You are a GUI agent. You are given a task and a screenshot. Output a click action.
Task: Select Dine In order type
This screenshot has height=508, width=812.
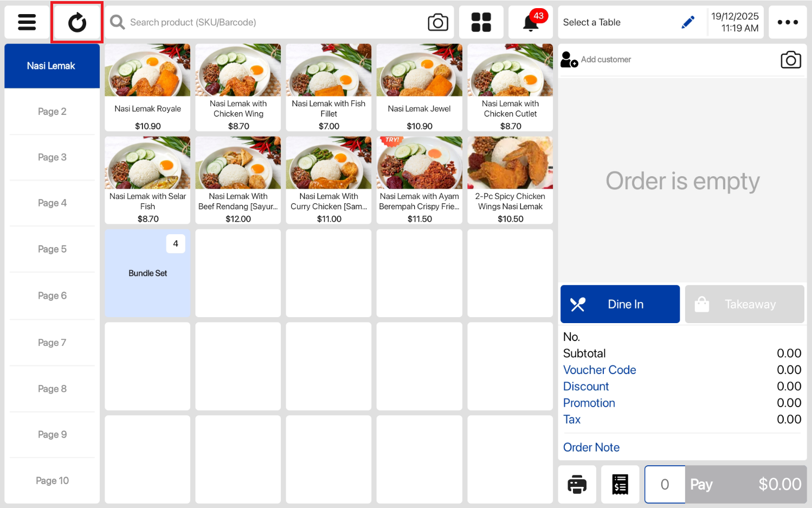click(x=620, y=304)
